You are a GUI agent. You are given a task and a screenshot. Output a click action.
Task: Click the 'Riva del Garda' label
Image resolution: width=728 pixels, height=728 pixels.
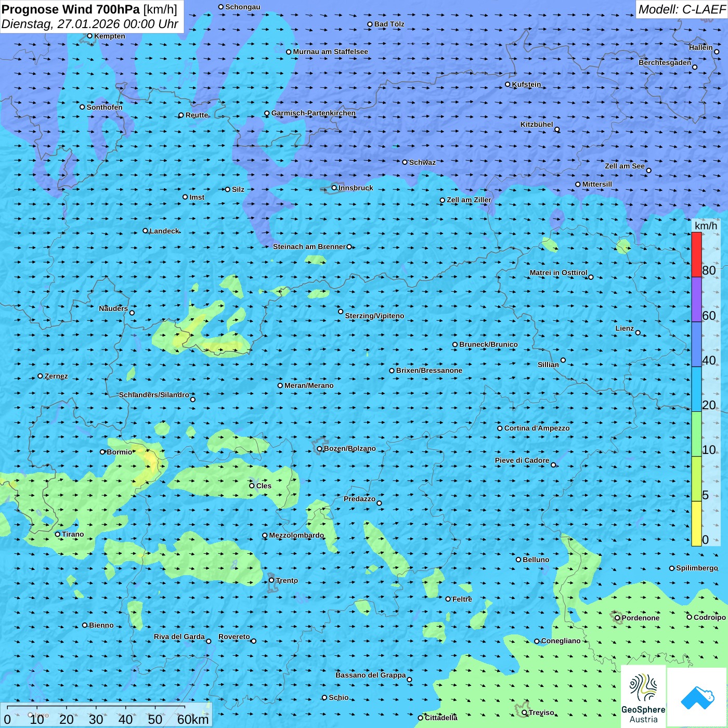(179, 636)
